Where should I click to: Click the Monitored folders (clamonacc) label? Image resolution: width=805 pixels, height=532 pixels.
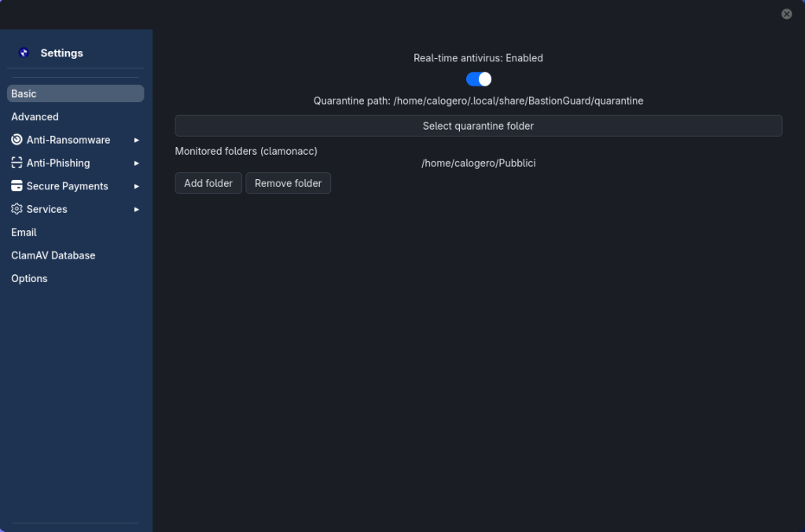point(246,151)
